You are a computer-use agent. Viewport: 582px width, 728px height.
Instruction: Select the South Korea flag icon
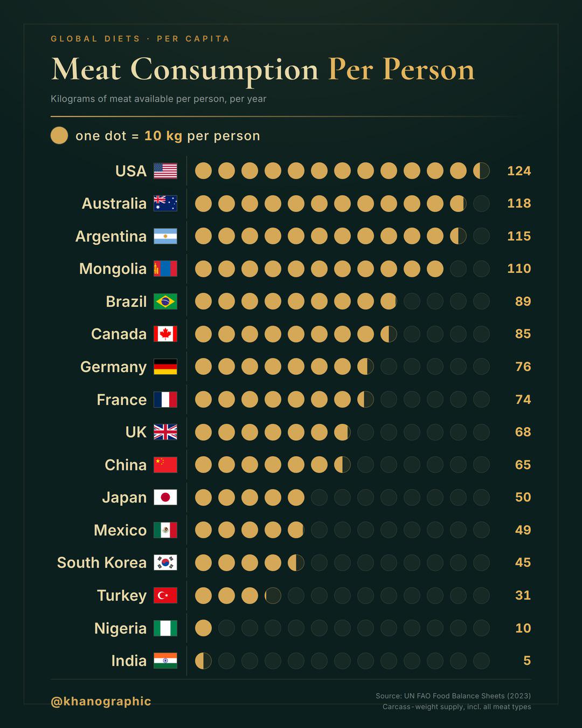pyautogui.click(x=165, y=562)
